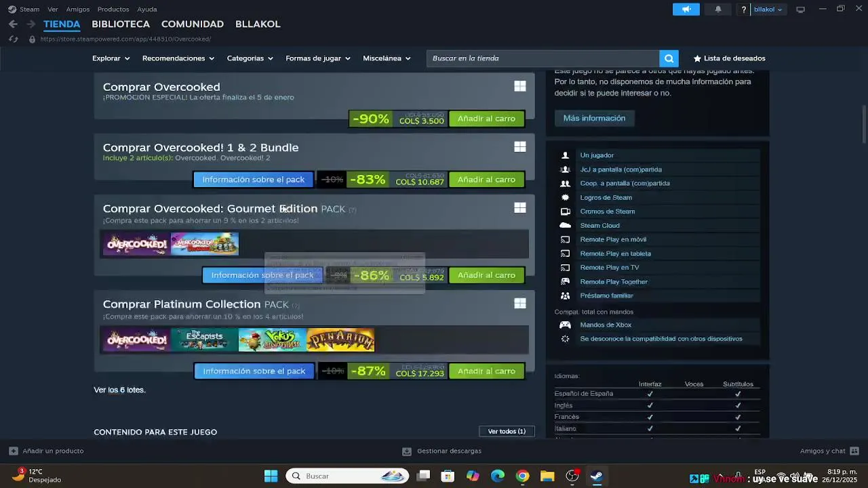Click the Remote Play Together icon
The width and height of the screenshot is (868, 488).
(565, 281)
